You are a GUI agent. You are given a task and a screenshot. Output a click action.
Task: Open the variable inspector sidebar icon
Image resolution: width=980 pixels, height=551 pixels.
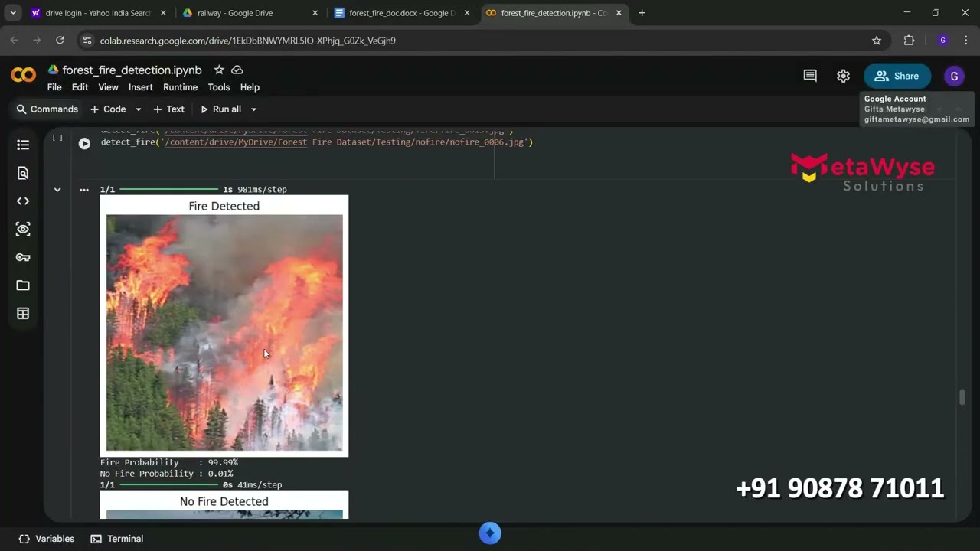tap(23, 229)
